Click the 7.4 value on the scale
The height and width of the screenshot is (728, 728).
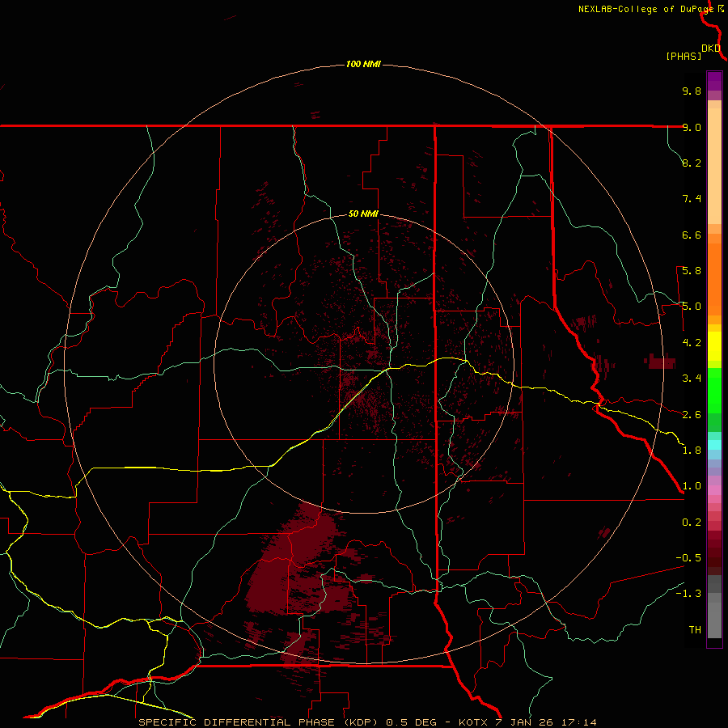pyautogui.click(x=692, y=199)
